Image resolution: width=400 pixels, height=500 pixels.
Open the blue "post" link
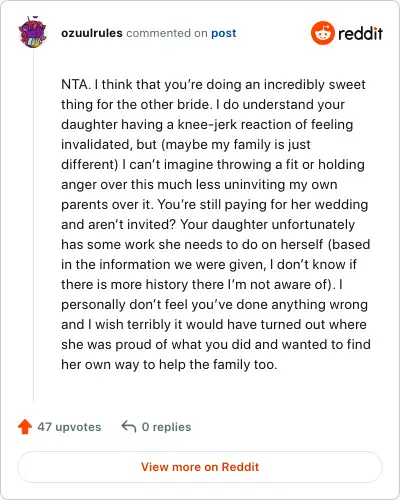(224, 33)
